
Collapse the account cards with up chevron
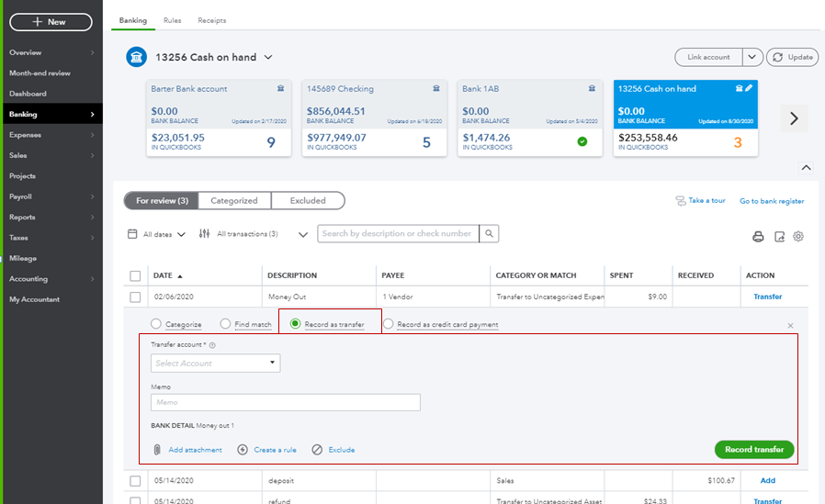coord(806,168)
